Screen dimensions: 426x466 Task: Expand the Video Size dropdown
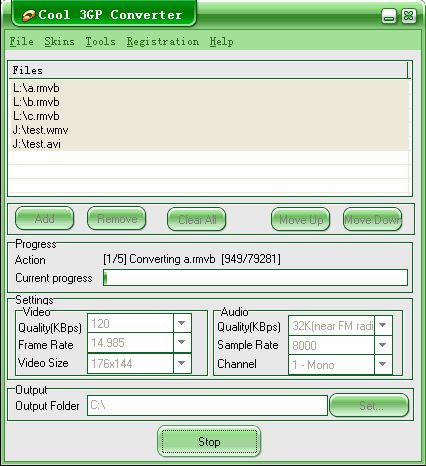[182, 363]
